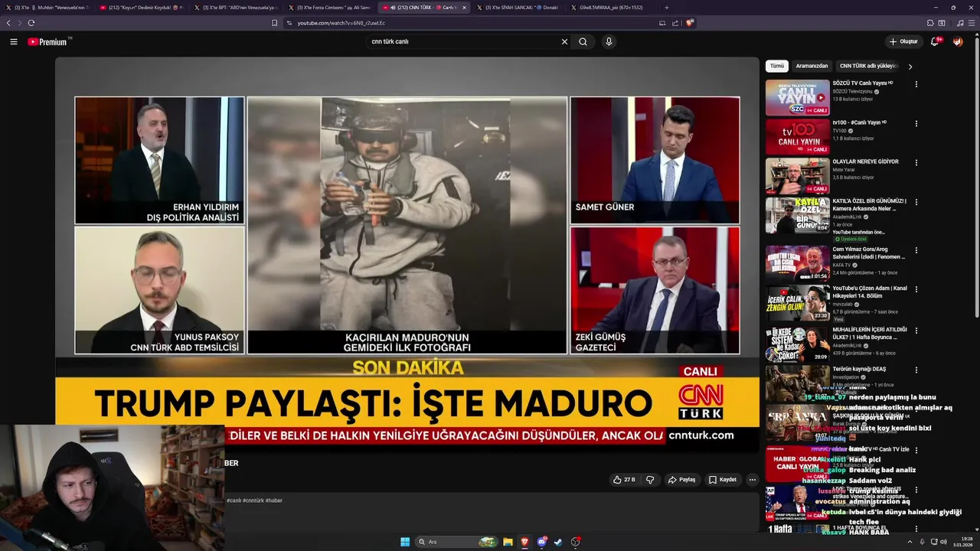
Task: Open Windows Start menu
Action: 405,542
